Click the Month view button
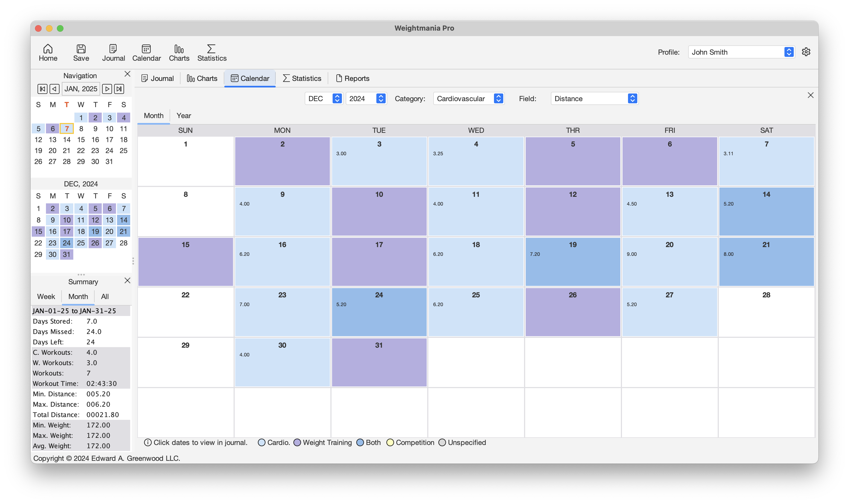This screenshot has height=504, width=849. point(154,115)
